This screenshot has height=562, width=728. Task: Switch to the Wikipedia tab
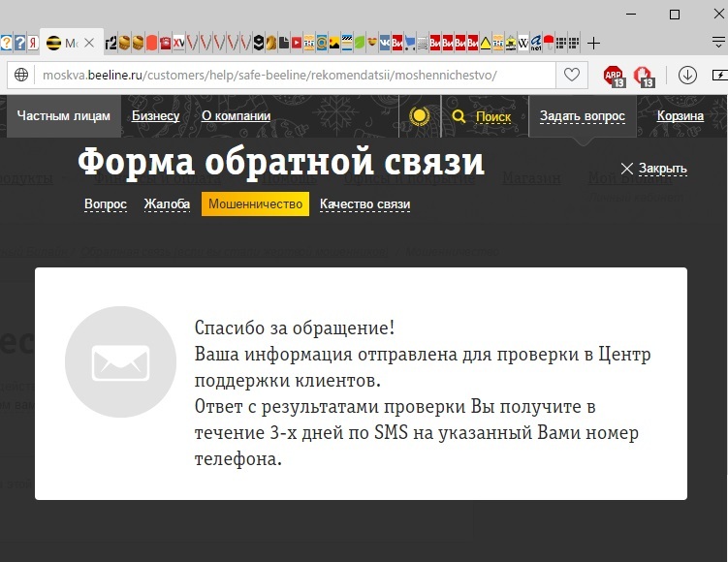pyautogui.click(x=523, y=44)
